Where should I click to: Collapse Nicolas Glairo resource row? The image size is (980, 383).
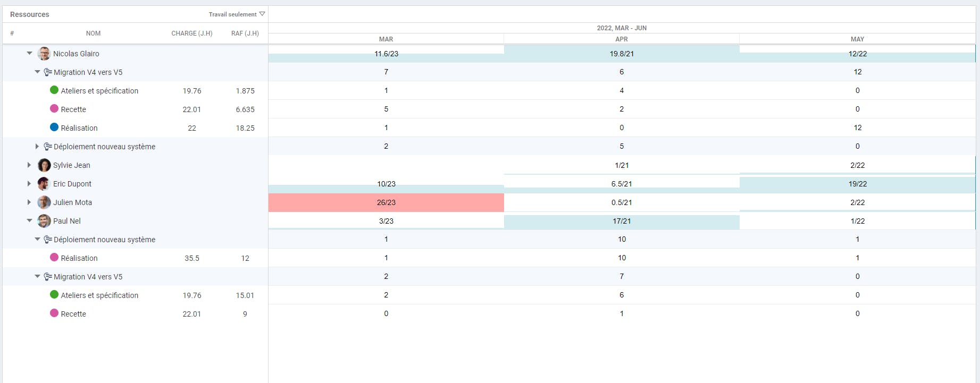pos(29,54)
